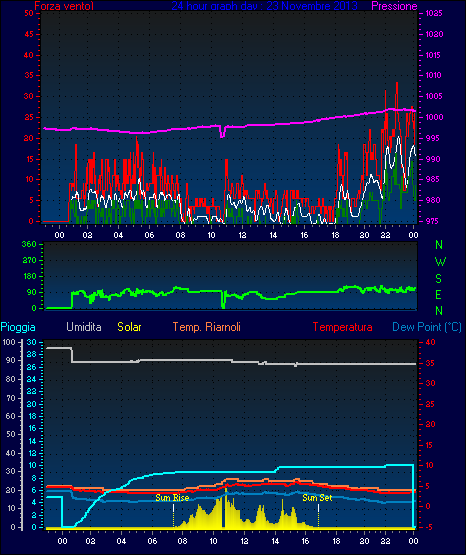Click the '100' humidity axis value
This screenshot has height=555, width=466.
point(8,343)
